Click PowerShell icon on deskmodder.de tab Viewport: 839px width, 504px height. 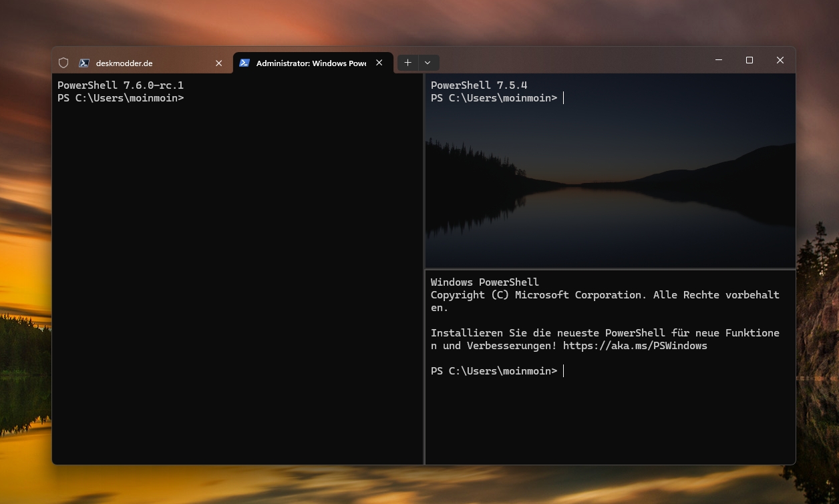pos(84,63)
